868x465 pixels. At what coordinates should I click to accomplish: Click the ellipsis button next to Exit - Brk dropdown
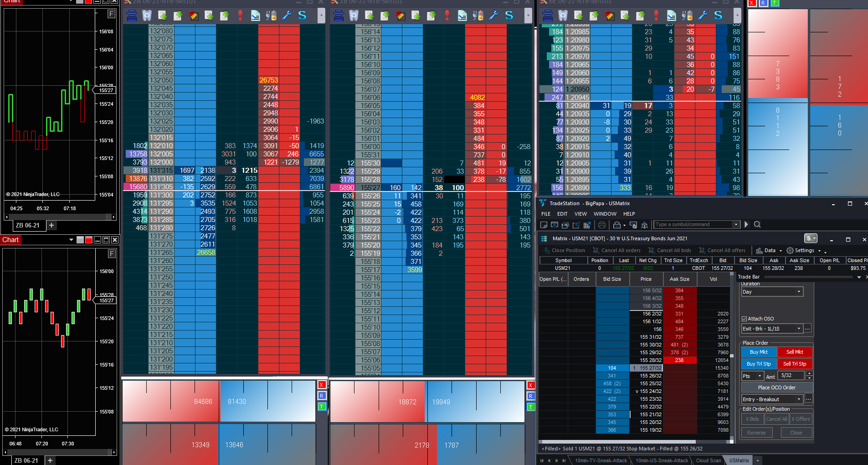pyautogui.click(x=807, y=329)
